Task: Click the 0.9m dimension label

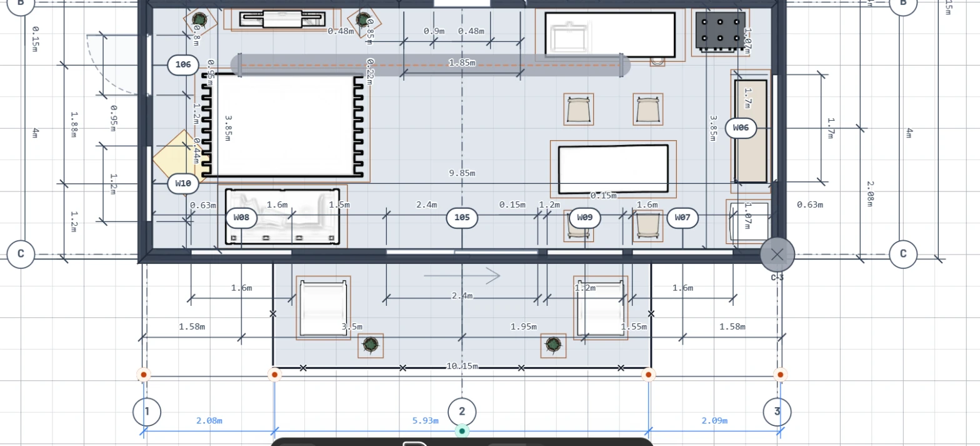Action: click(x=434, y=31)
